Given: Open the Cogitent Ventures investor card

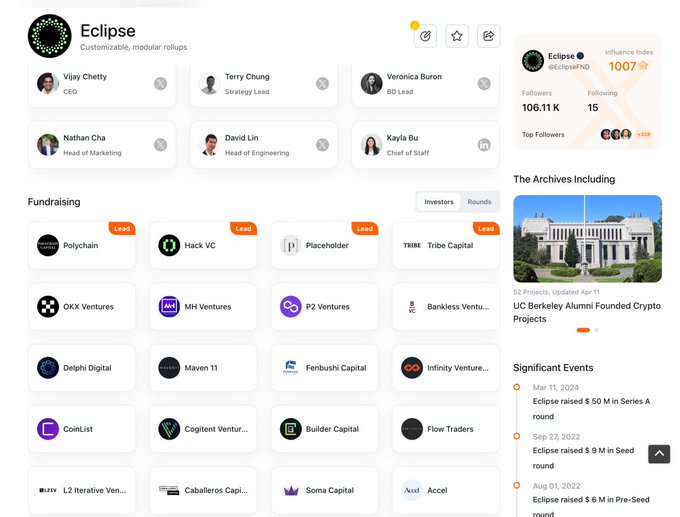Looking at the screenshot, I should [x=203, y=429].
